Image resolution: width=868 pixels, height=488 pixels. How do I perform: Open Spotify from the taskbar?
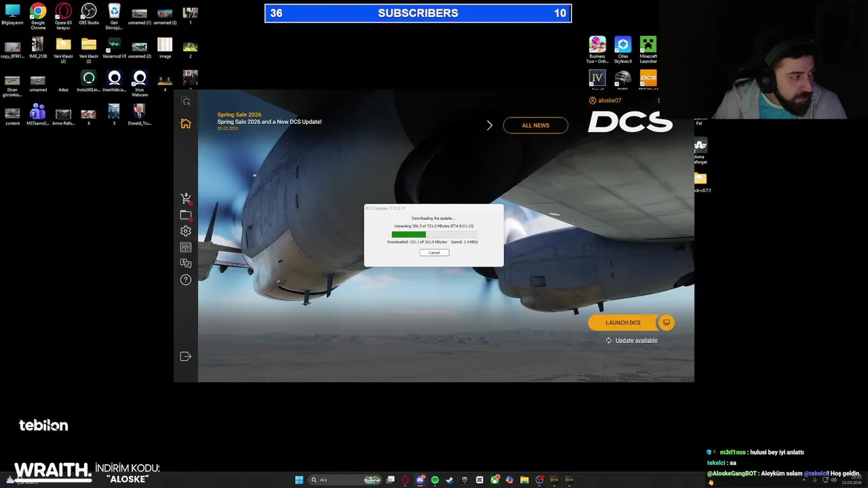[435, 480]
